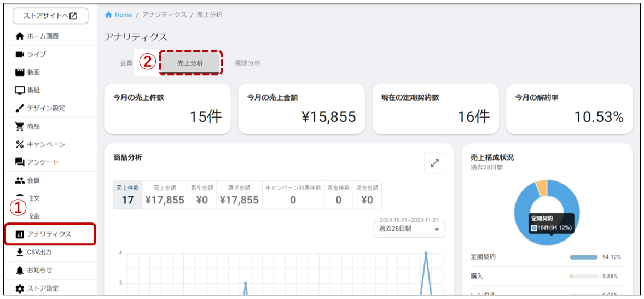The width and height of the screenshot is (644, 299).
Task: Switch to the 視聴分析 tab
Action: pyautogui.click(x=247, y=63)
